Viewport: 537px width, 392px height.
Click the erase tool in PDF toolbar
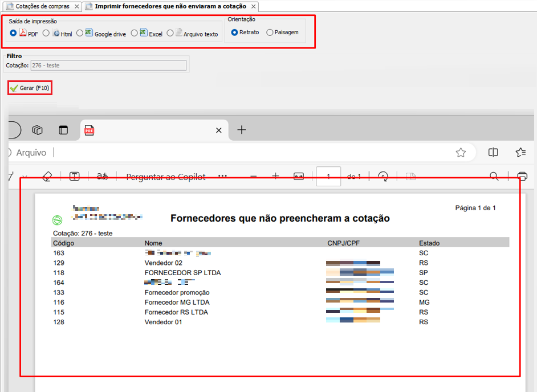coord(47,177)
